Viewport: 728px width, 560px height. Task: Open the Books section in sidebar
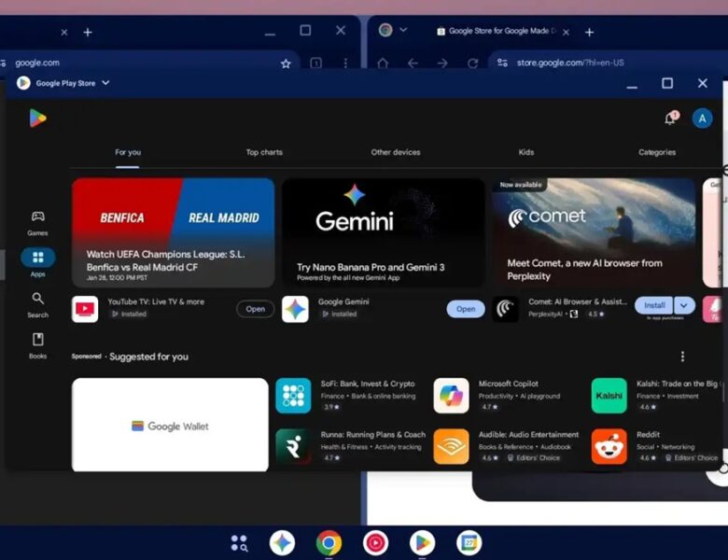click(x=37, y=346)
